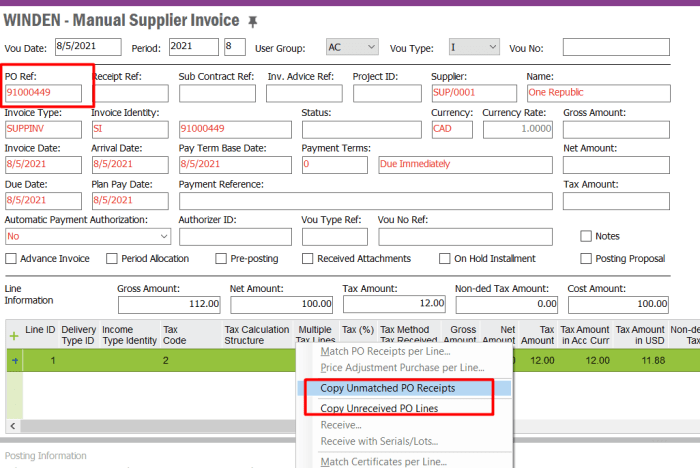Viewport: 700px width, 468px height.
Task: Expand Automatic Payment Authorization dropdown
Action: click(x=88, y=236)
